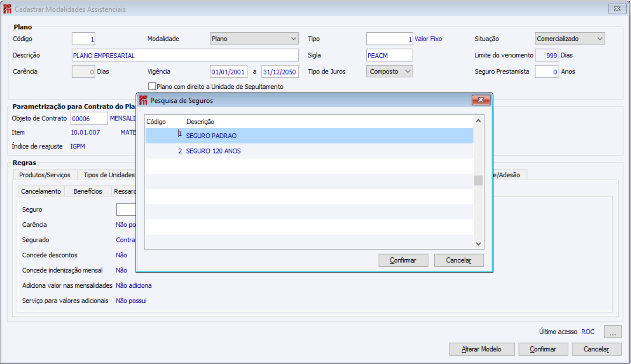Click the IGPM reajuste index value
The width and height of the screenshot is (631, 364).
coord(78,146)
